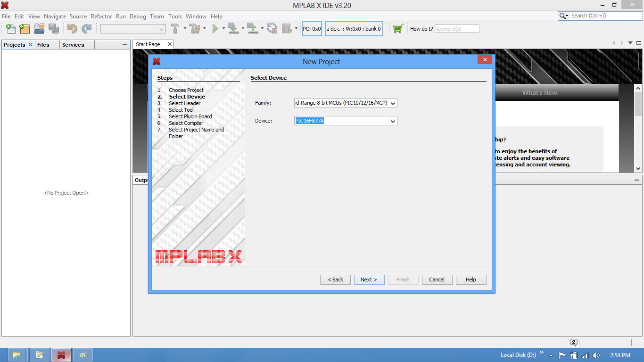Click the Local Disk (D:) taskbar toolbar
This screenshot has width=644, height=362.
(518, 355)
